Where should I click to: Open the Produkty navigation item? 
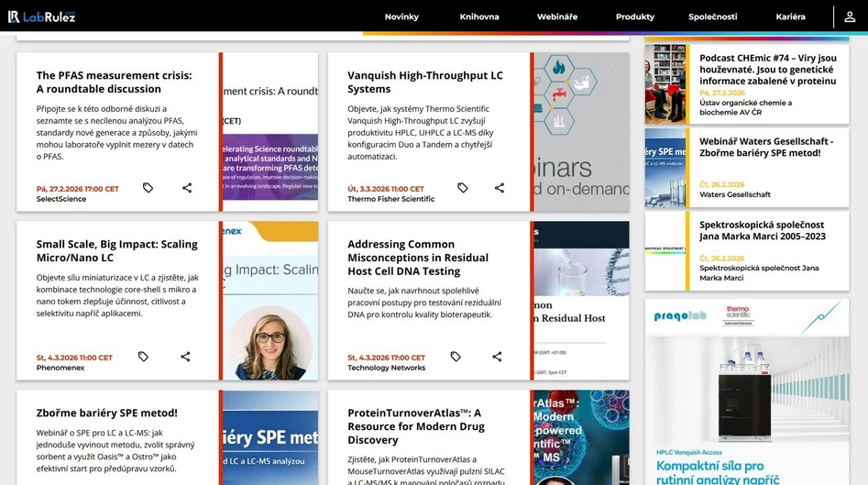pyautogui.click(x=635, y=17)
